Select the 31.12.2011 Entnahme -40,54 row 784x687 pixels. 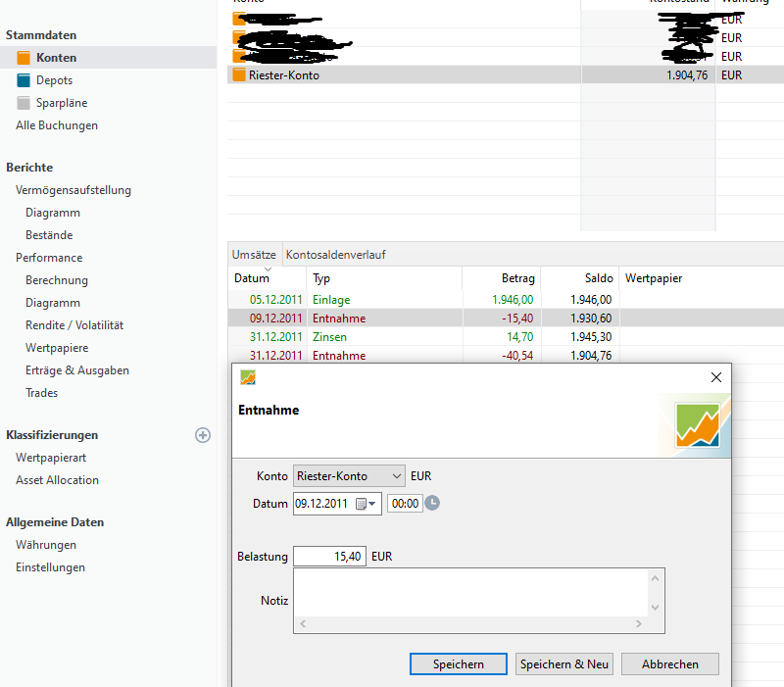coord(506,356)
